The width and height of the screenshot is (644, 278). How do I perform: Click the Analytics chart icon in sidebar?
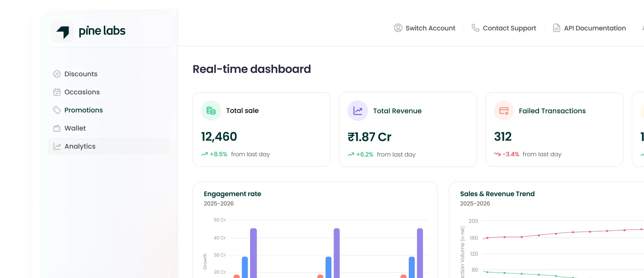tap(57, 146)
